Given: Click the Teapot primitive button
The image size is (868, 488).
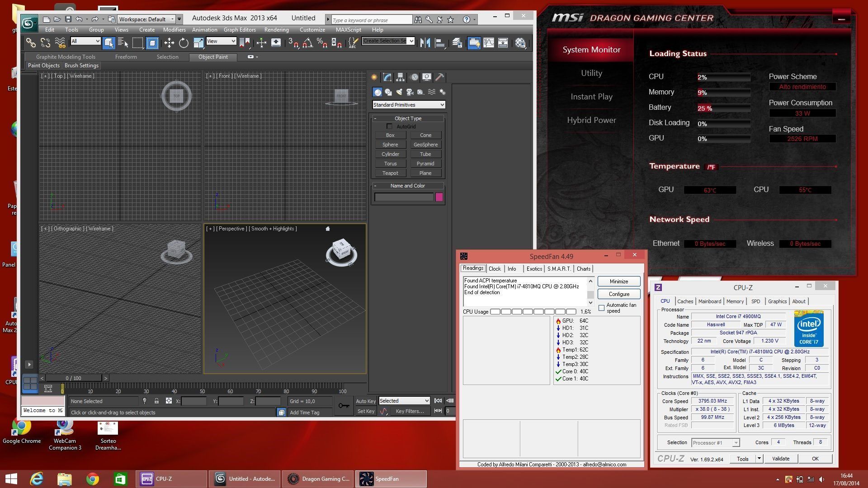Looking at the screenshot, I should pos(390,173).
